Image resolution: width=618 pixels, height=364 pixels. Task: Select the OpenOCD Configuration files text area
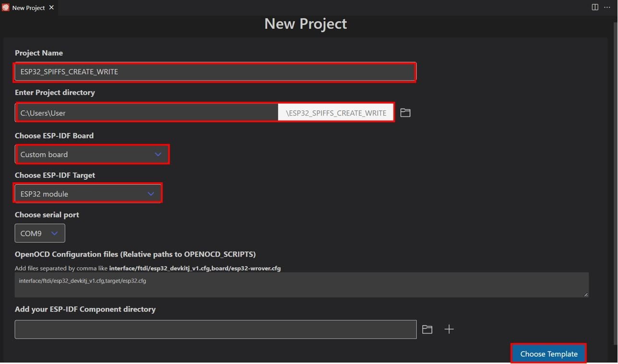click(302, 284)
